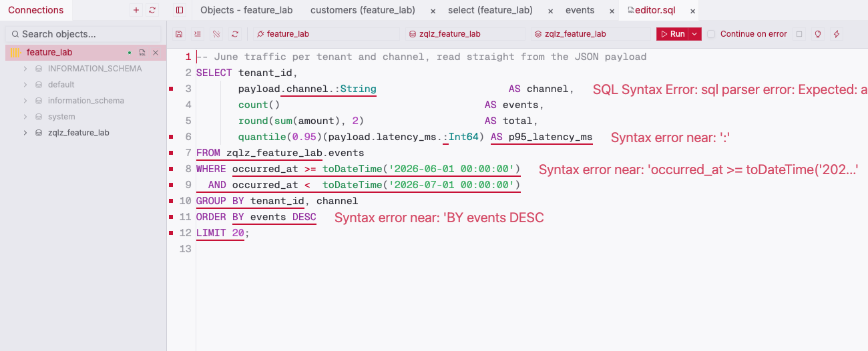This screenshot has height=351, width=868.
Task: Close the customers (feature_lab) tab
Action: pos(433,11)
